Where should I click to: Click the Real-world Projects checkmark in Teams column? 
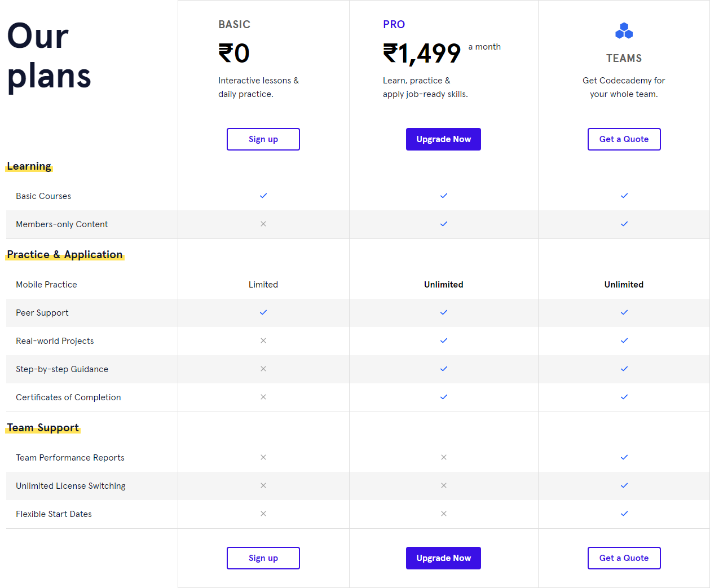(624, 341)
